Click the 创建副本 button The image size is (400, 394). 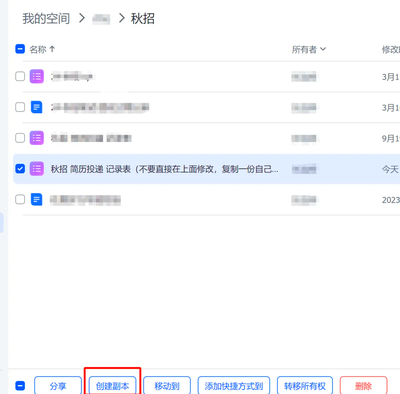pos(112,386)
